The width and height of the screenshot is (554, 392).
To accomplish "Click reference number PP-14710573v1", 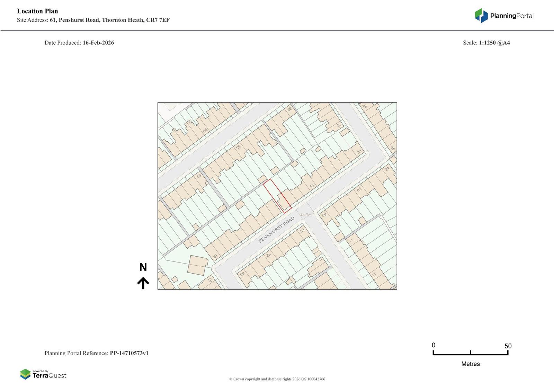I will tap(129, 353).
